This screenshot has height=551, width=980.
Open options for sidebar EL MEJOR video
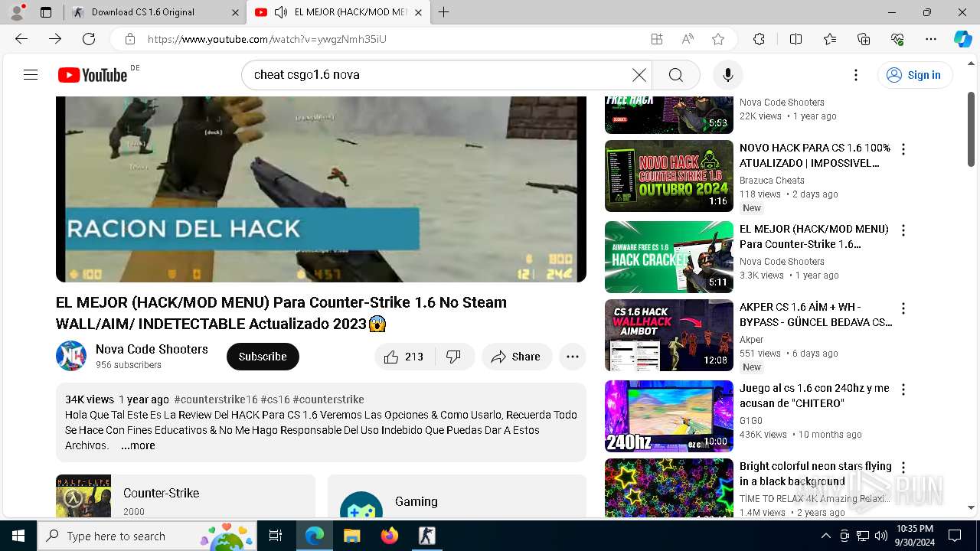pyautogui.click(x=903, y=231)
